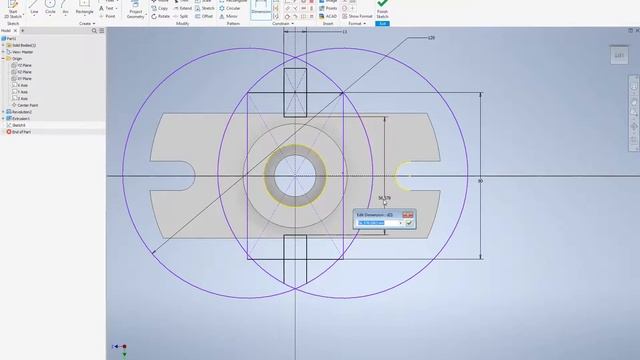The width and height of the screenshot is (640, 360).
Task: Select Circular pattern tool
Action: (x=229, y=8)
